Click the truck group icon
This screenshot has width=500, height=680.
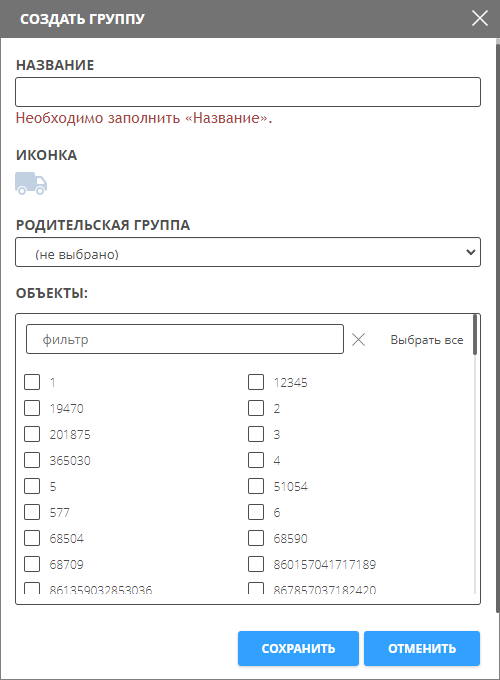(x=31, y=183)
